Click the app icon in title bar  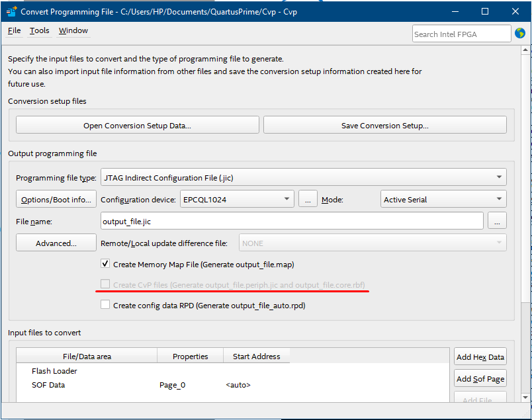(x=11, y=11)
